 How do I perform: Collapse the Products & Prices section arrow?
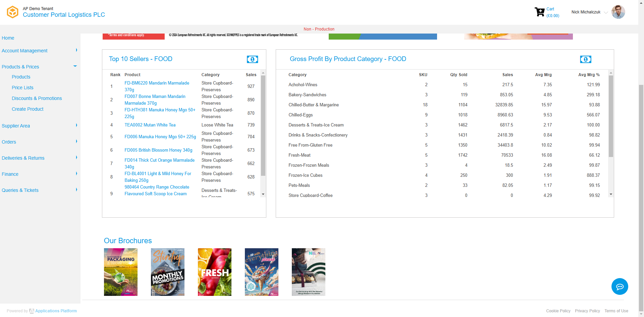tap(75, 66)
